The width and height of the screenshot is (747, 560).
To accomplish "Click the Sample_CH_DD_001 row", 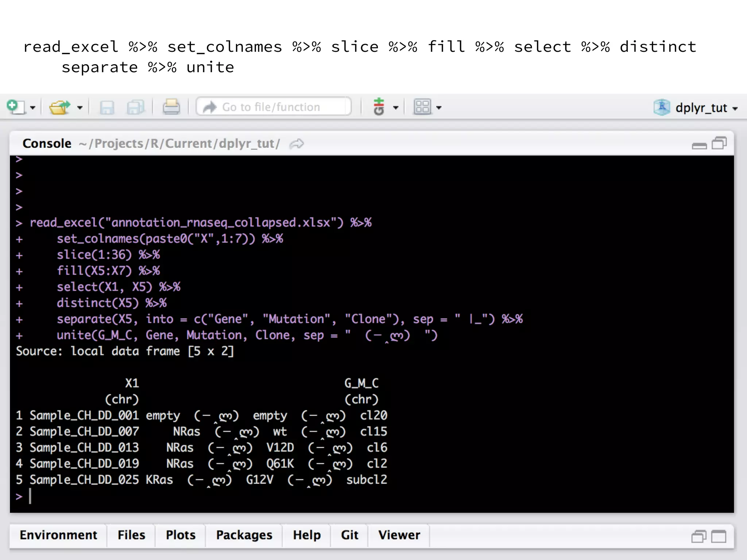I will (x=201, y=416).
